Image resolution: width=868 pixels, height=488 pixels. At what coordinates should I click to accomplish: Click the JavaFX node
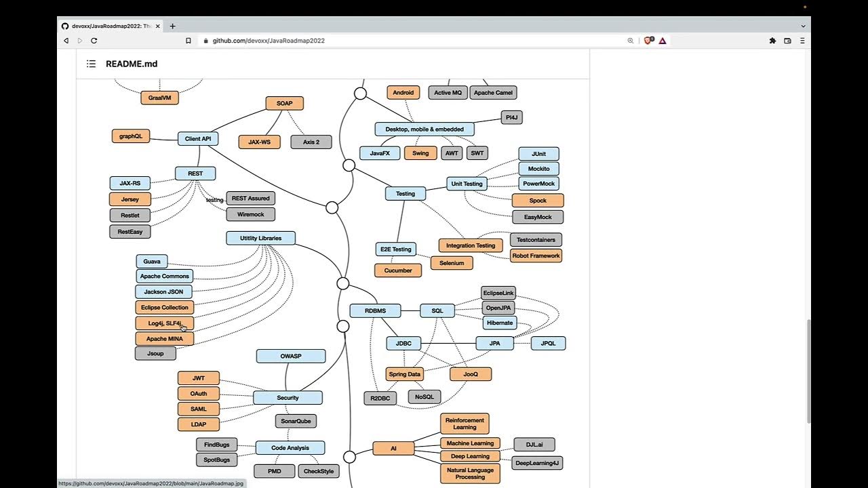(x=380, y=153)
